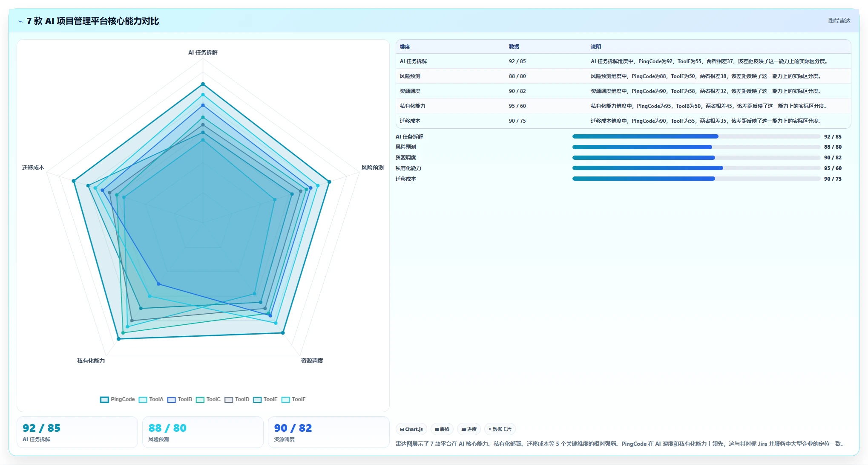Click the 95 / 60 value in the table
The height and width of the screenshot is (465, 868).
[x=517, y=106]
